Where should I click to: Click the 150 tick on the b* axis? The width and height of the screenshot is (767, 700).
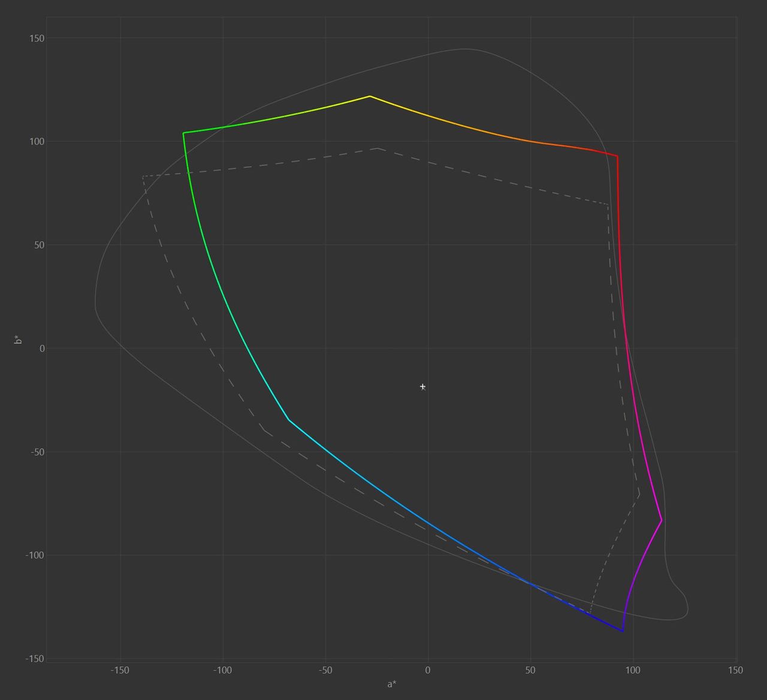click(x=36, y=38)
